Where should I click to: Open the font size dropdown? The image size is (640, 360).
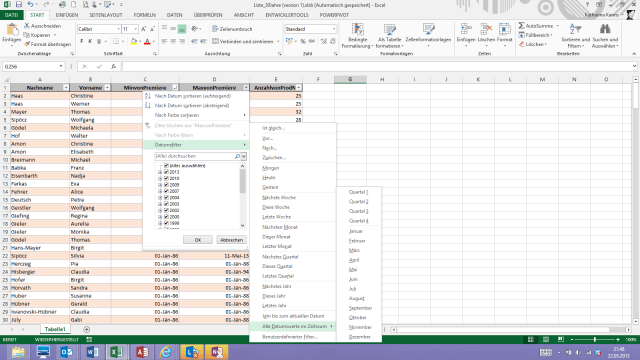[x=136, y=29]
